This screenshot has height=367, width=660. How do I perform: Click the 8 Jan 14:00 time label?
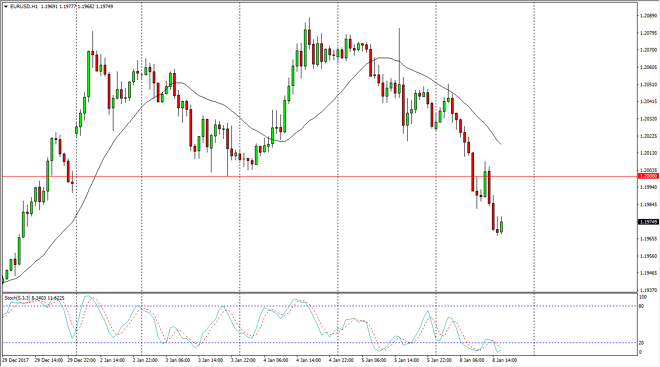pyautogui.click(x=505, y=360)
